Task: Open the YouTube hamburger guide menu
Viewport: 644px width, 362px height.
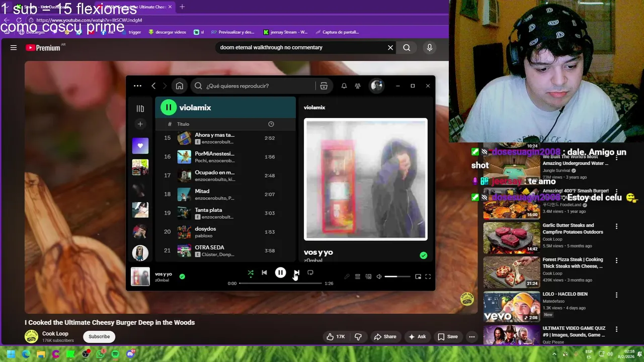Action: point(14,48)
